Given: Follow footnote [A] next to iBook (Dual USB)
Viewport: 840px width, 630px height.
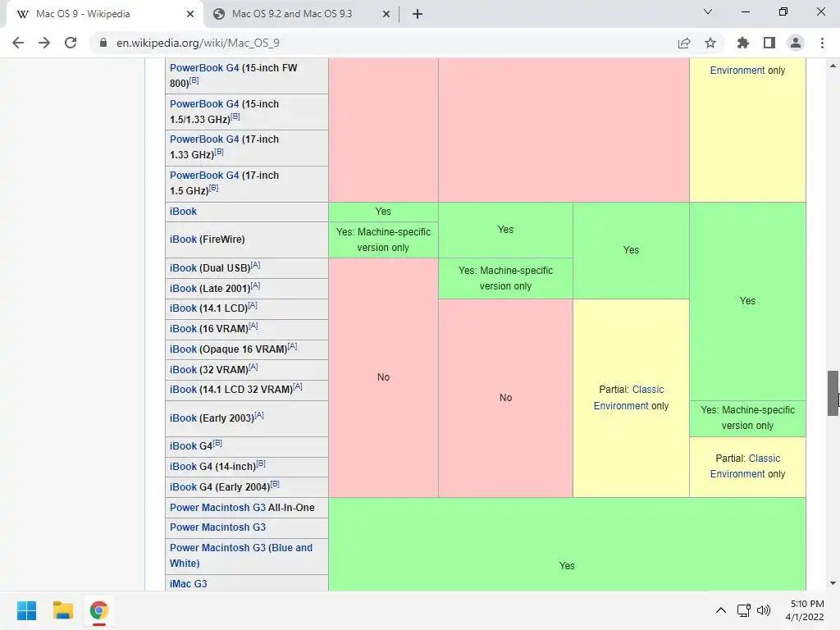Looking at the screenshot, I should 256,265.
